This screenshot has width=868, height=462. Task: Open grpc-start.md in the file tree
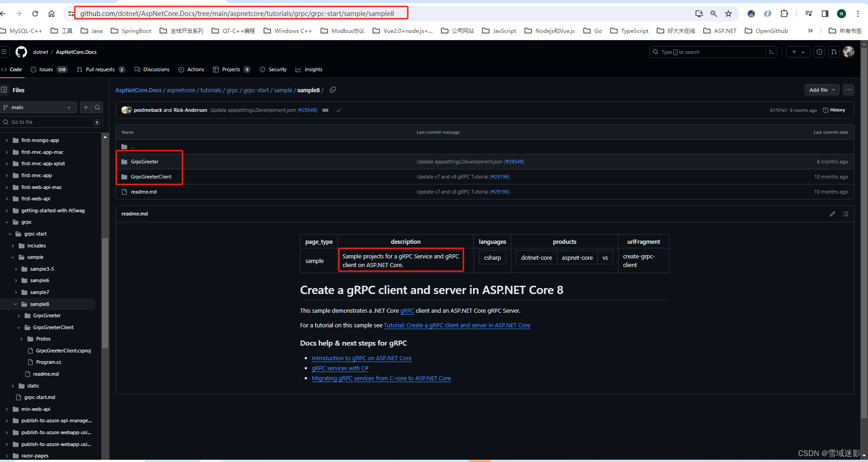point(40,397)
